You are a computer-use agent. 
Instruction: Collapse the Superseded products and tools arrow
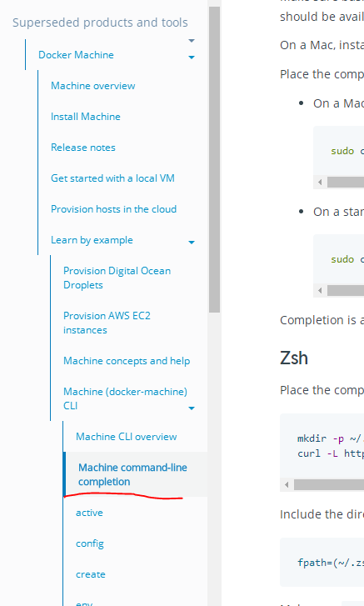pos(192,41)
